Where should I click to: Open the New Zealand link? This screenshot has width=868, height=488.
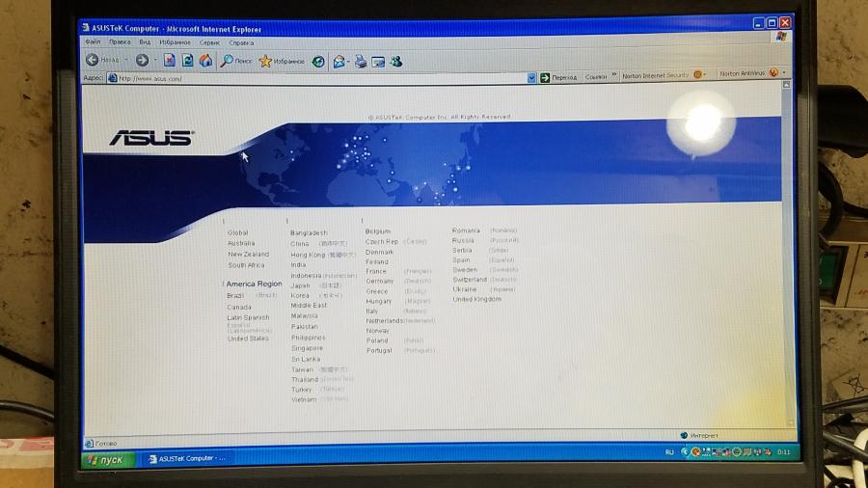(248, 255)
